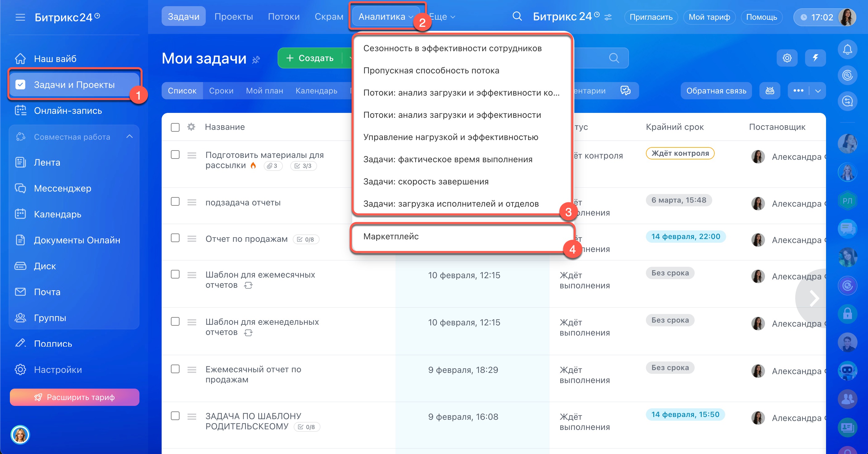Open the Диск sidebar icon
Image resolution: width=868 pixels, height=454 pixels.
[x=20, y=266]
